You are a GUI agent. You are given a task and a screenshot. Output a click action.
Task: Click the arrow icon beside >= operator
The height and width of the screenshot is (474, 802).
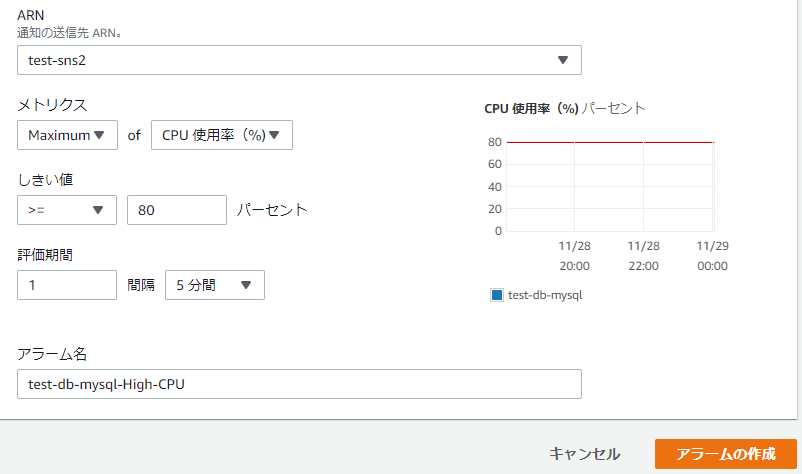[x=98, y=210]
